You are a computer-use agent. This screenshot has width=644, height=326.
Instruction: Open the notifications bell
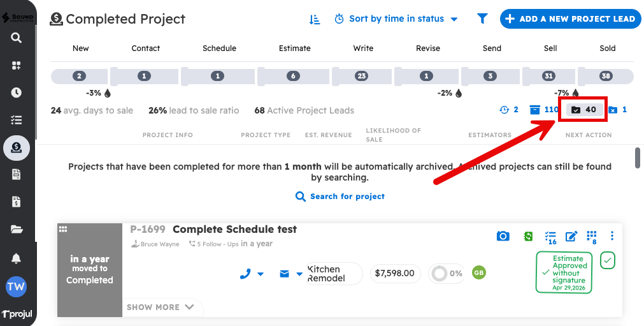point(17,258)
